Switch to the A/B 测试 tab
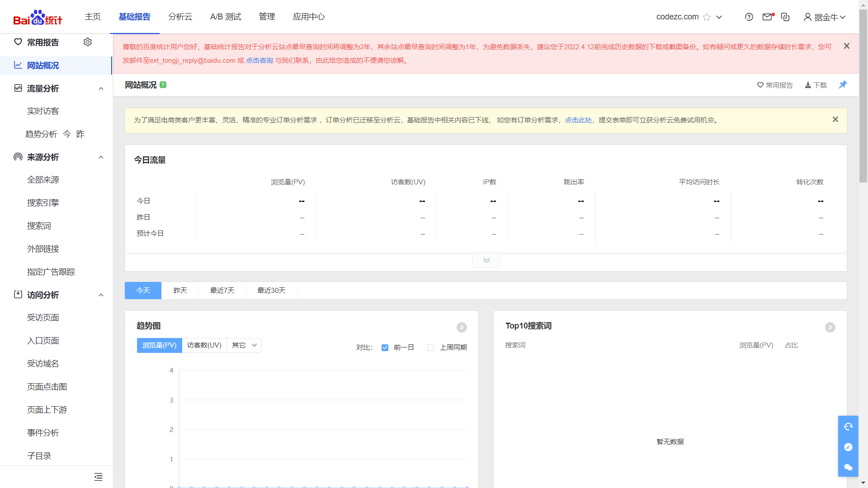 [226, 17]
